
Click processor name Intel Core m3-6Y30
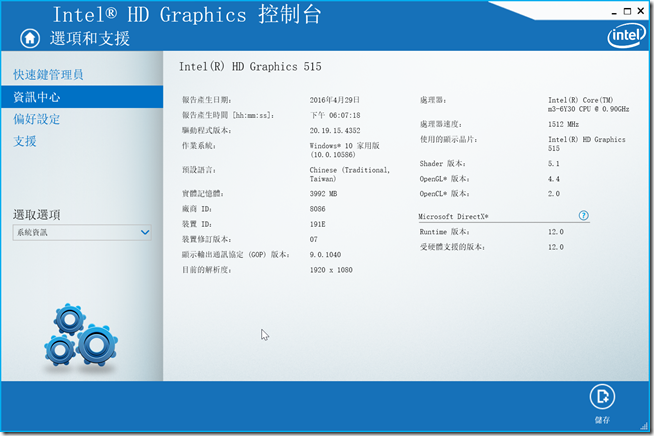589,104
